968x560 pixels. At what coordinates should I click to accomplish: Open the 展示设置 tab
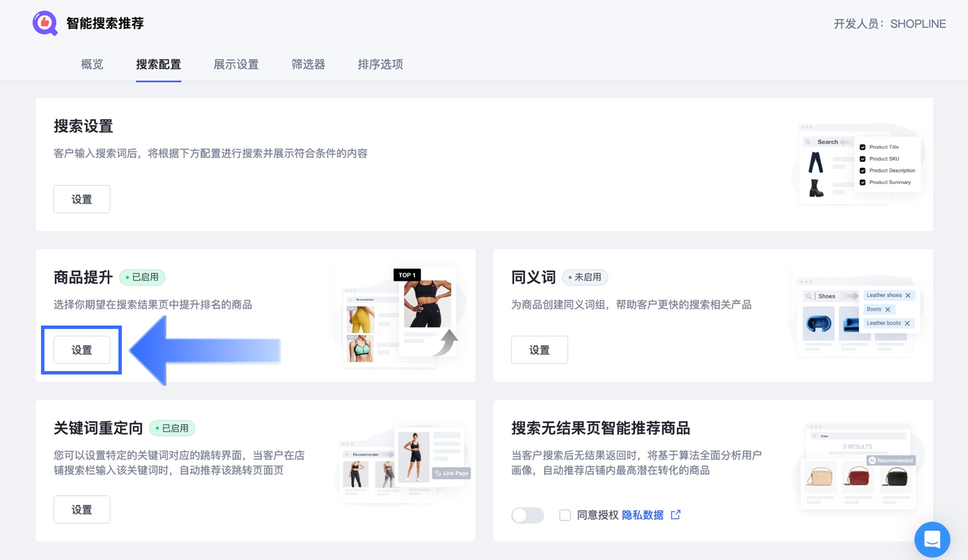[x=236, y=64]
